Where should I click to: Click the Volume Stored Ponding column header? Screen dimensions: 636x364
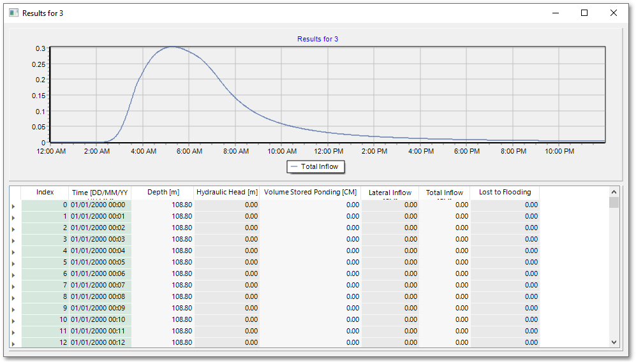pos(310,193)
